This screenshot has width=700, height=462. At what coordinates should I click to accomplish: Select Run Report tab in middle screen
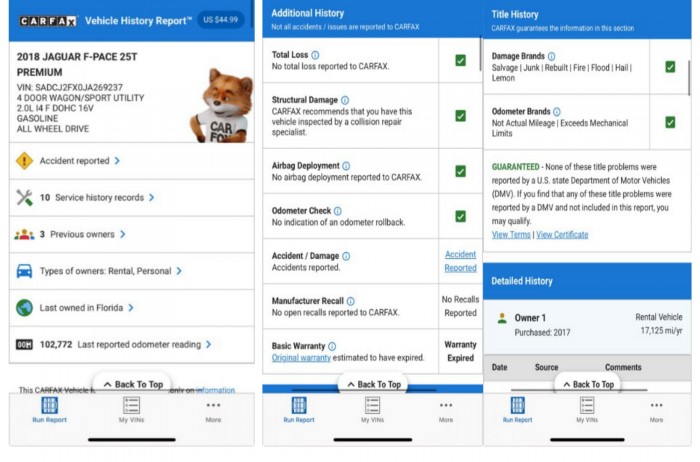click(x=299, y=410)
